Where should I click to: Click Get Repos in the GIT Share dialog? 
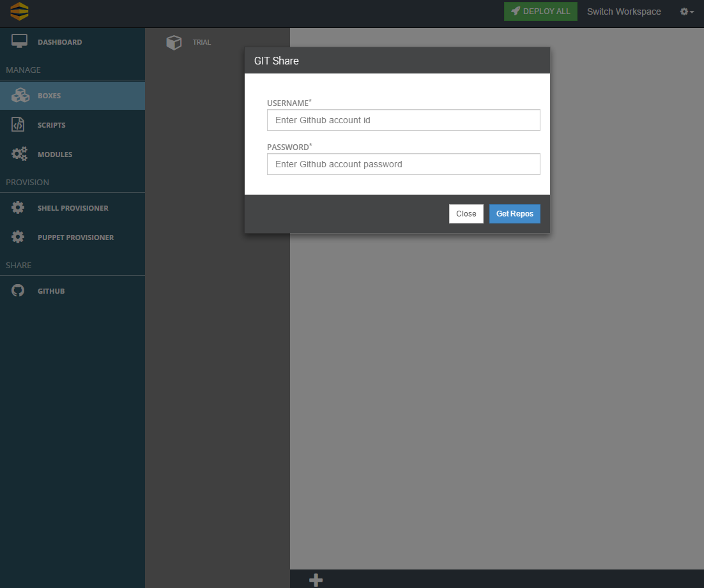(514, 214)
